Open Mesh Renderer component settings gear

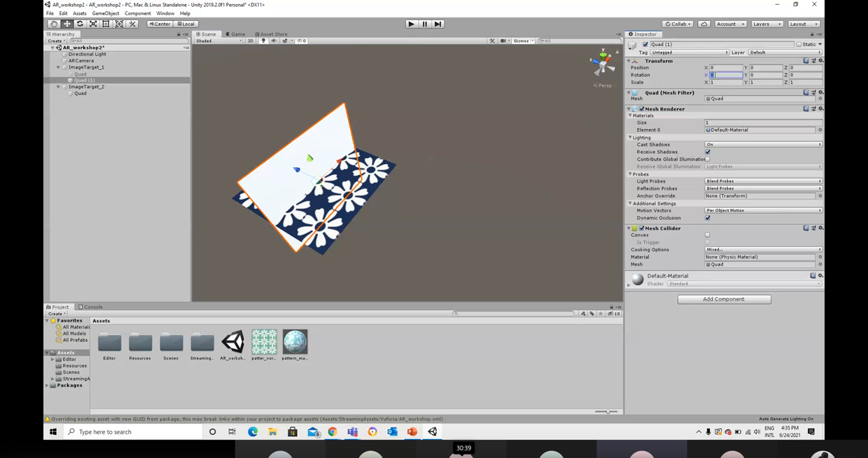820,109
